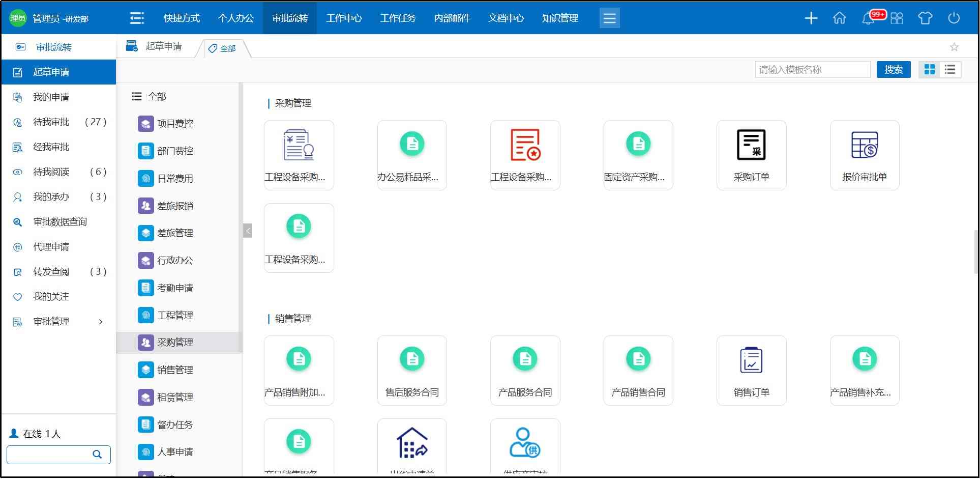980x479 pixels.
Task: Open the 报价审批单 template
Action: pyautogui.click(x=864, y=154)
